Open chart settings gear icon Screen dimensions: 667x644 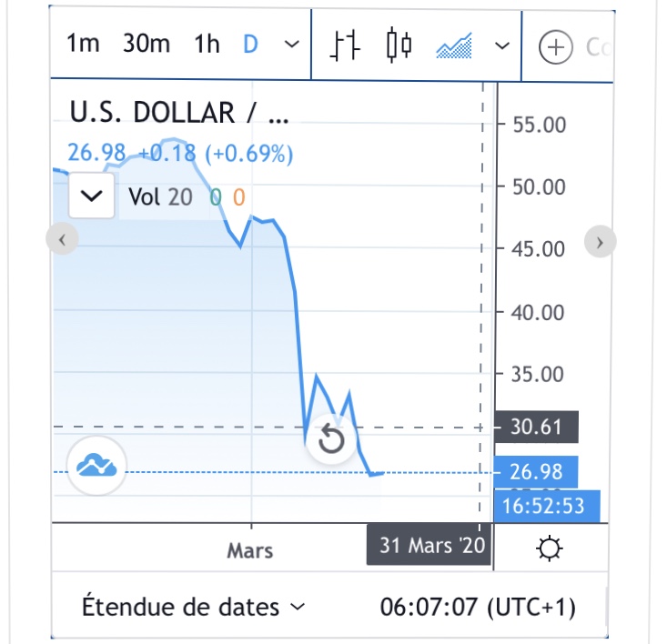(x=551, y=548)
